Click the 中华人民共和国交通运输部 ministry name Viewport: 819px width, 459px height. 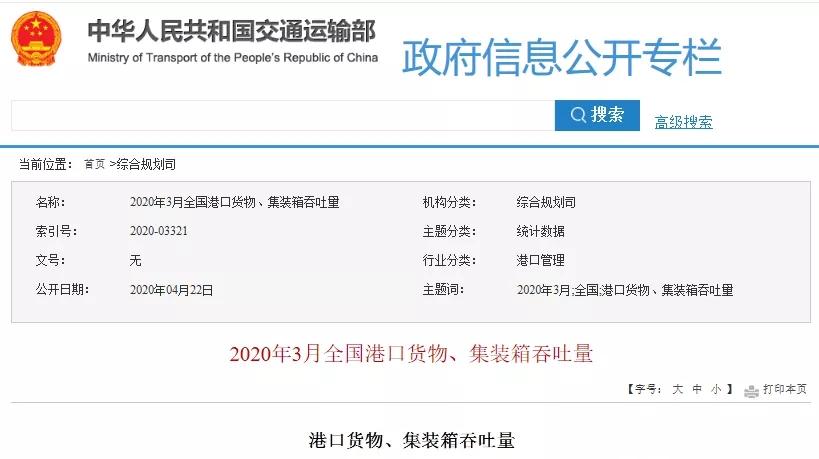(231, 31)
